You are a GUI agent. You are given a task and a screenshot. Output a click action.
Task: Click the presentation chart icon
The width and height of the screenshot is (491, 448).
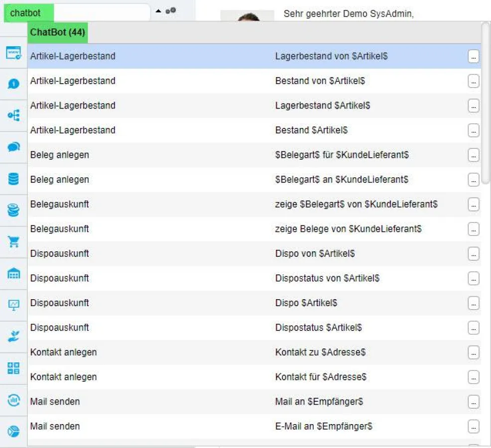pos(13,303)
